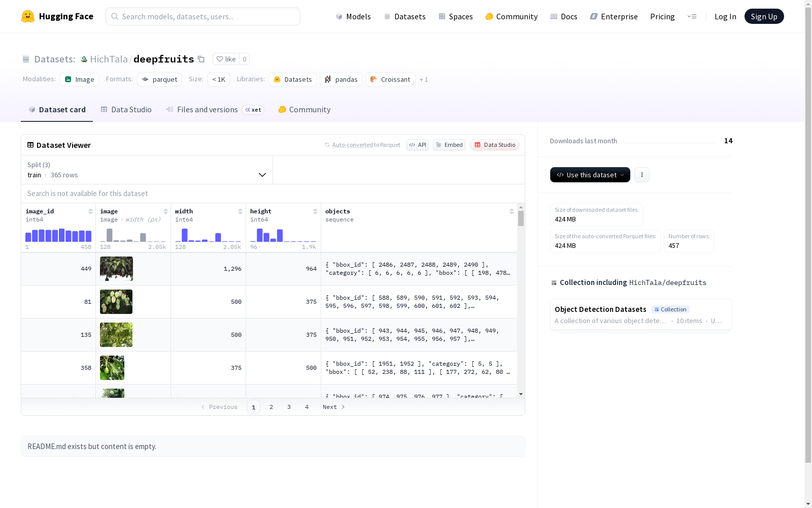Expand the extra navigation menu icon

coord(692,17)
